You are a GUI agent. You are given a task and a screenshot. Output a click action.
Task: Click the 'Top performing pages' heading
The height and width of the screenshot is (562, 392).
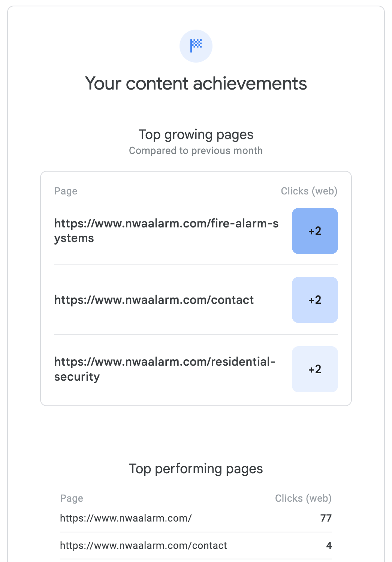point(196,469)
